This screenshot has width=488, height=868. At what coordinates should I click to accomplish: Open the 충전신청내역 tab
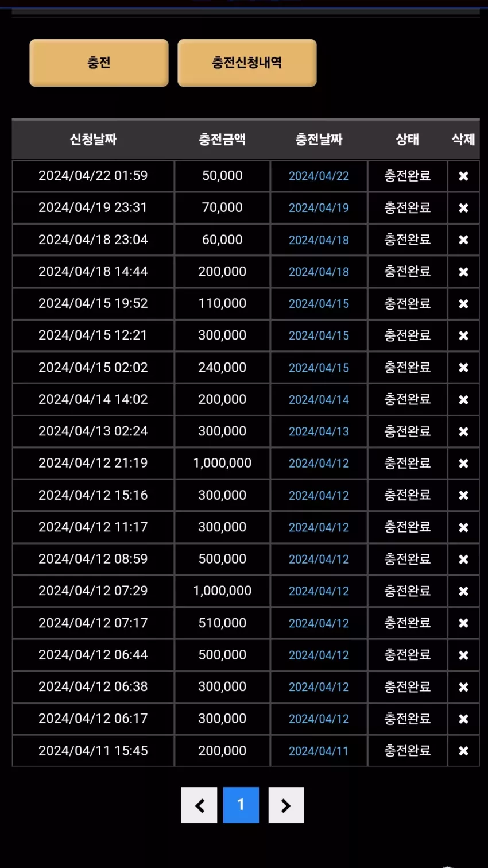point(247,63)
